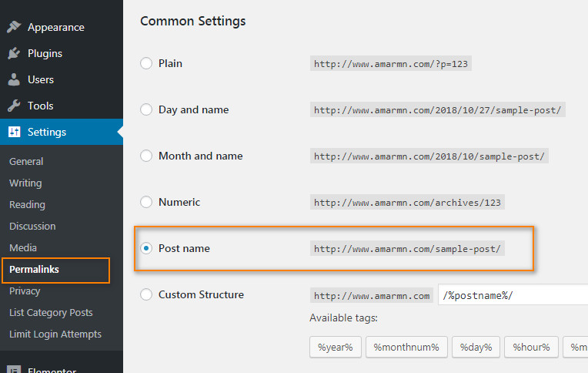Screen dimensions: 588x373
Task: Click the custom structure /%postname%/ field
Action: 513,295
